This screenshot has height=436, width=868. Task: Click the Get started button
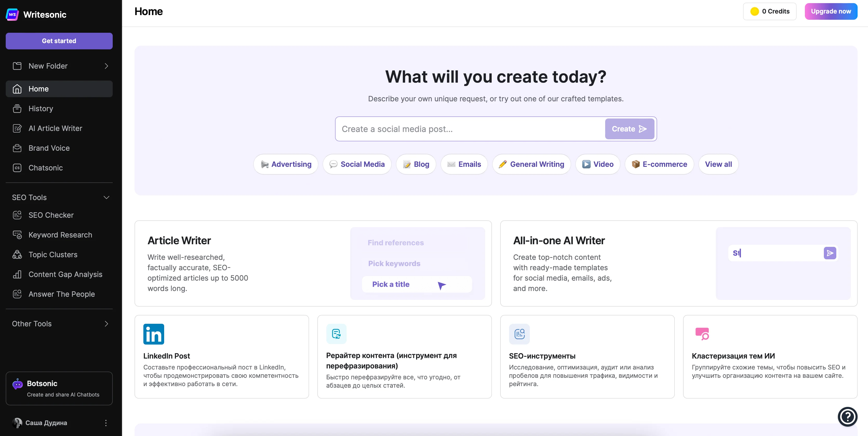pos(59,41)
